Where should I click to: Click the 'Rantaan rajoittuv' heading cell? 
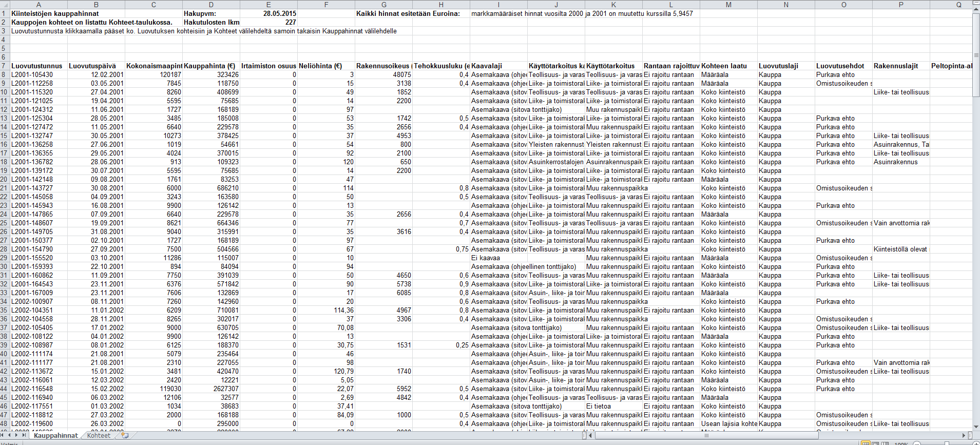click(x=671, y=66)
